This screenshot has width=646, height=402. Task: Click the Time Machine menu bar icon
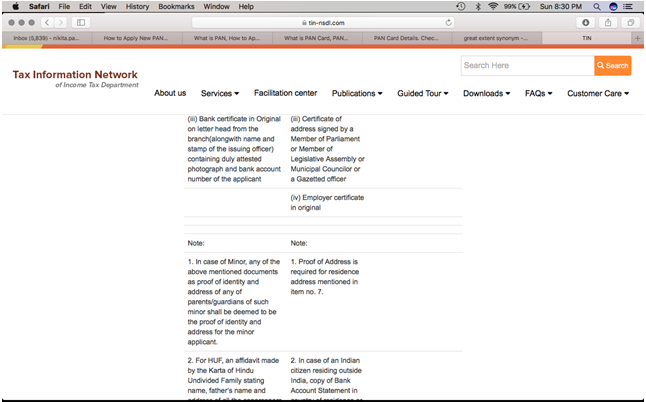click(x=461, y=6)
